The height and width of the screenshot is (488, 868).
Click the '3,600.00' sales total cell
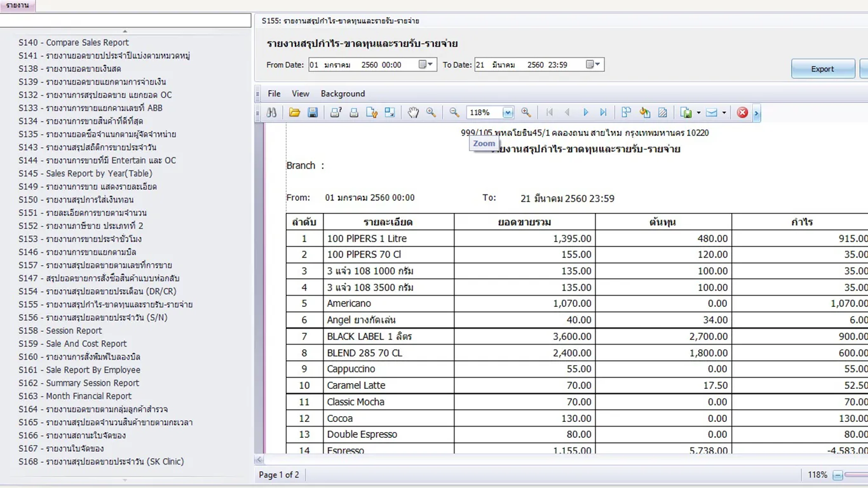tap(525, 336)
